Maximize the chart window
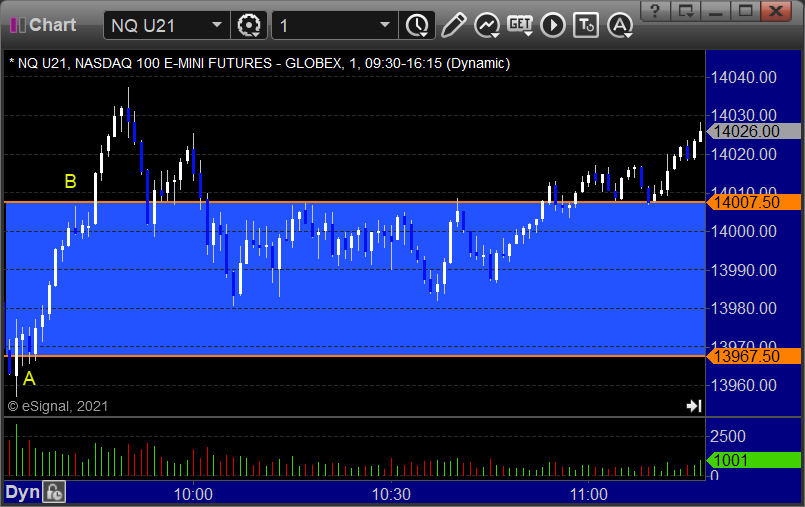This screenshot has width=805, height=507. (746, 11)
